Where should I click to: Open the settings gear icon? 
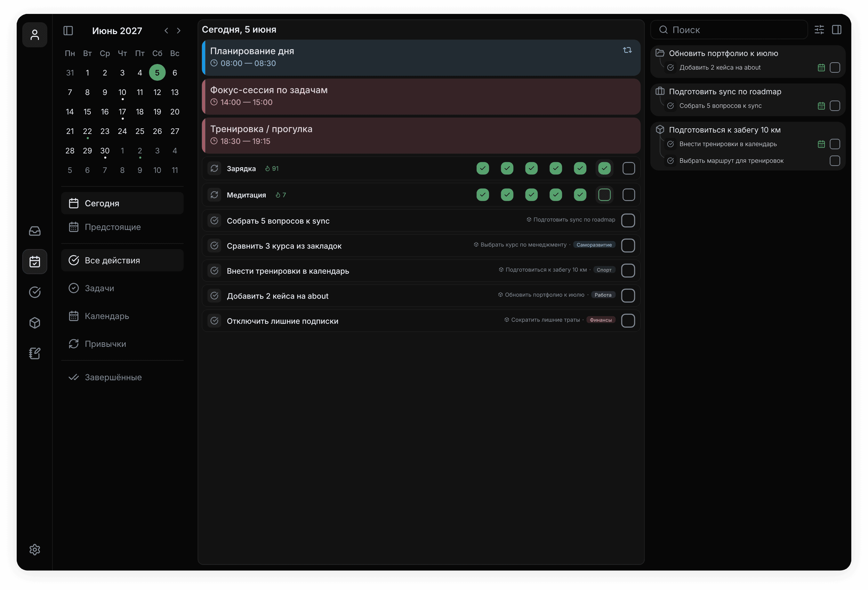[x=35, y=550]
